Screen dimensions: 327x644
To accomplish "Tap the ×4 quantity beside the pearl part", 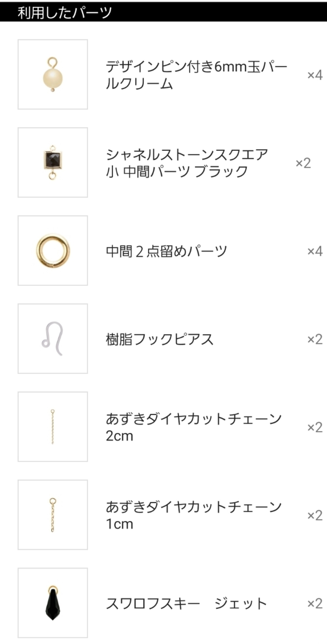I will click(x=315, y=75).
